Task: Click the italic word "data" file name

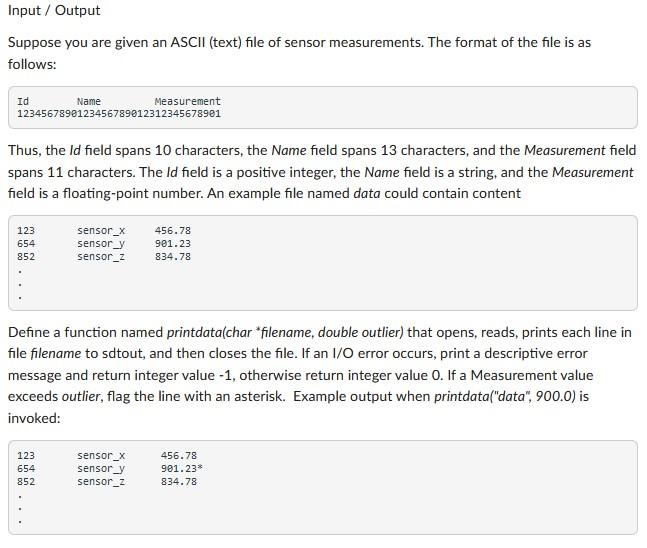Action: [369, 193]
